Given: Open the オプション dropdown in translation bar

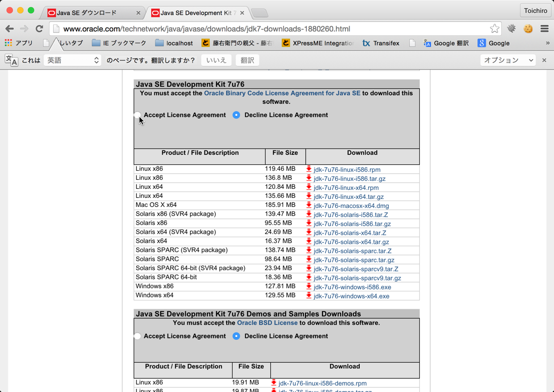Looking at the screenshot, I should [508, 61].
